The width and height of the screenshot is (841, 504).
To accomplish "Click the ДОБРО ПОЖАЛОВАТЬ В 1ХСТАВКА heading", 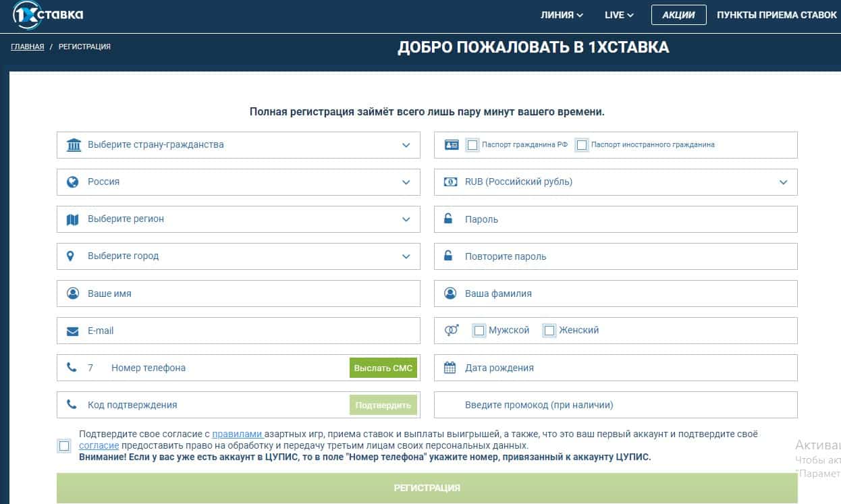I will tap(533, 47).
